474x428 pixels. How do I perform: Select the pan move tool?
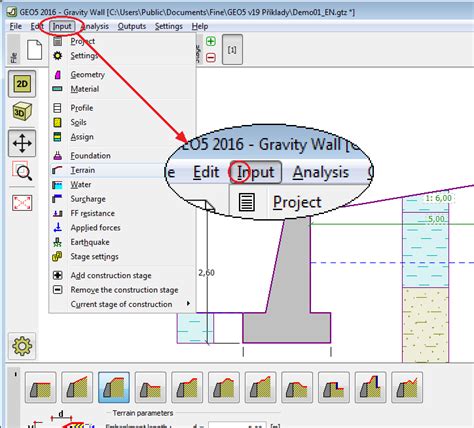coord(22,143)
